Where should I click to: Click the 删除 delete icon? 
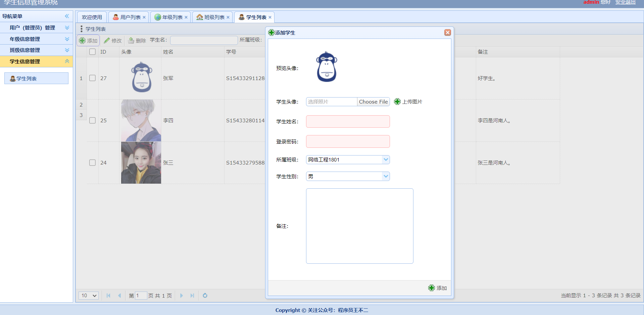[131, 40]
